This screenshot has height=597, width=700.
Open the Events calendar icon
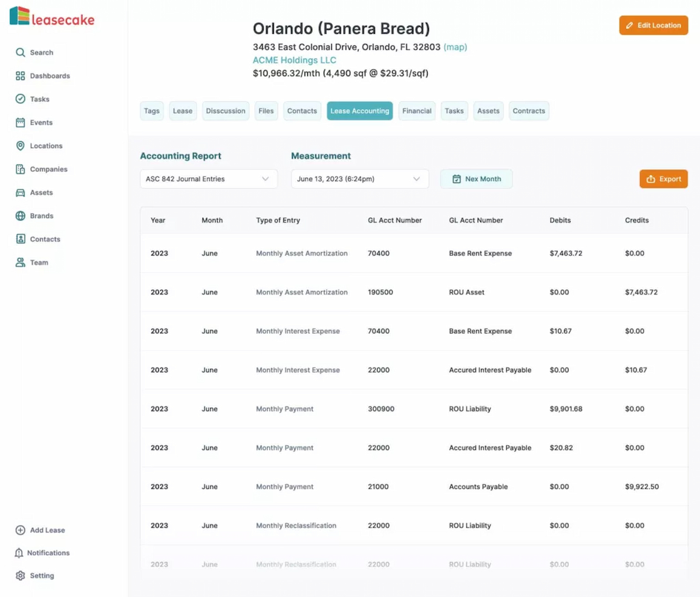[20, 122]
